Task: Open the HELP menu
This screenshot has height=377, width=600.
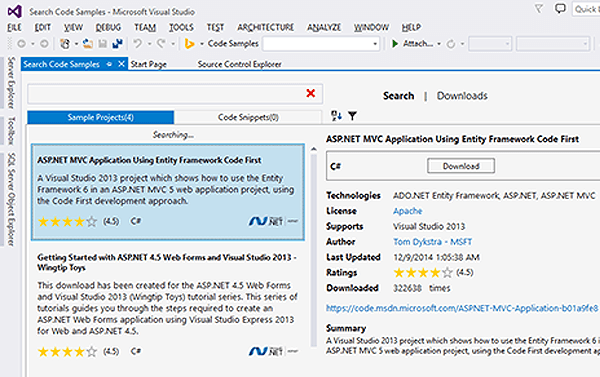Action: coord(411,28)
